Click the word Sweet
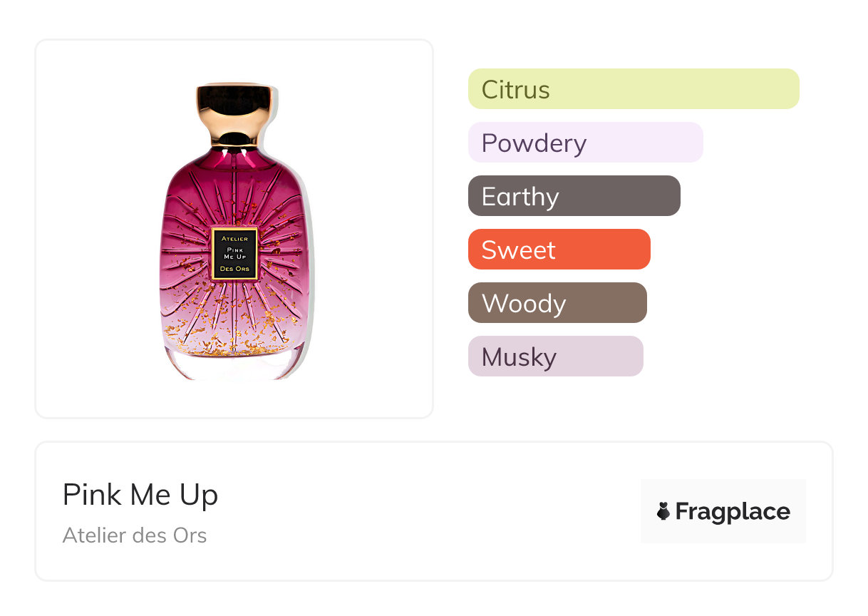868x616 pixels. (x=519, y=250)
